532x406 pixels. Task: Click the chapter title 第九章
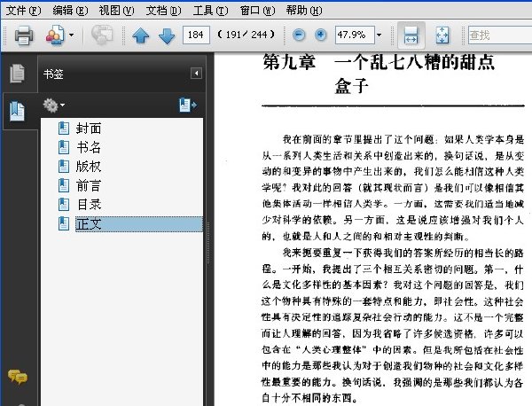point(289,62)
